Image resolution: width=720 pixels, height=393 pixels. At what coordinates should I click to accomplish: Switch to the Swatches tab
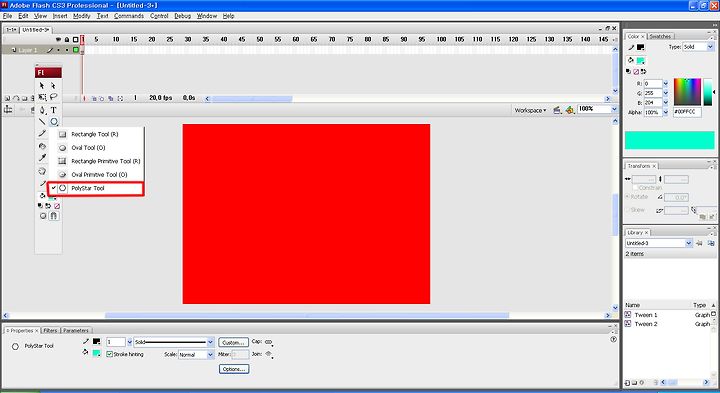[x=660, y=36]
